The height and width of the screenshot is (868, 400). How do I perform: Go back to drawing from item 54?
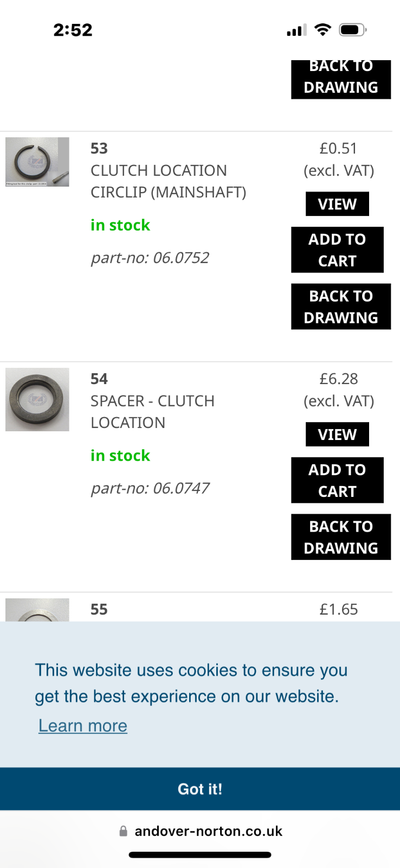tap(340, 537)
